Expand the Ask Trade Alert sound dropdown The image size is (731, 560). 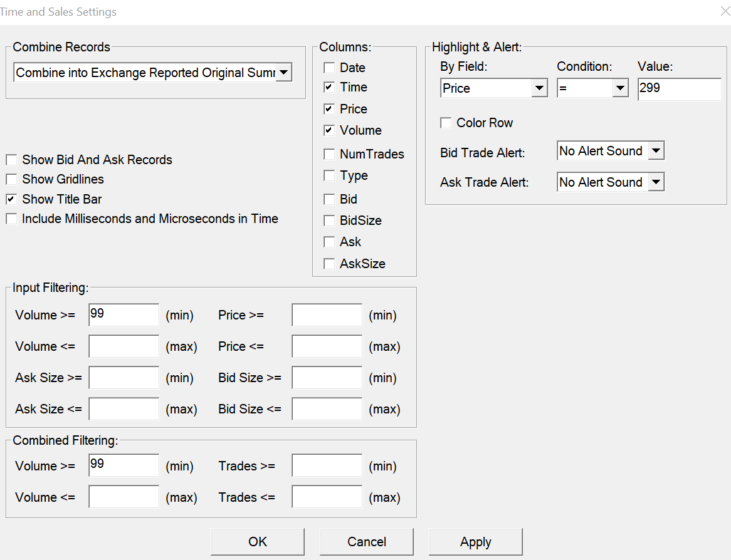click(x=656, y=182)
